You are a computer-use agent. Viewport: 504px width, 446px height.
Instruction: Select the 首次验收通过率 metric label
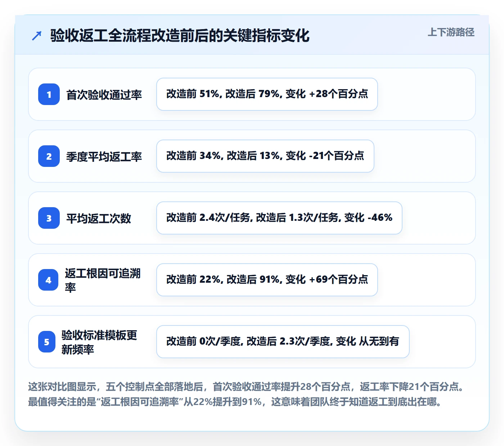coord(104,95)
